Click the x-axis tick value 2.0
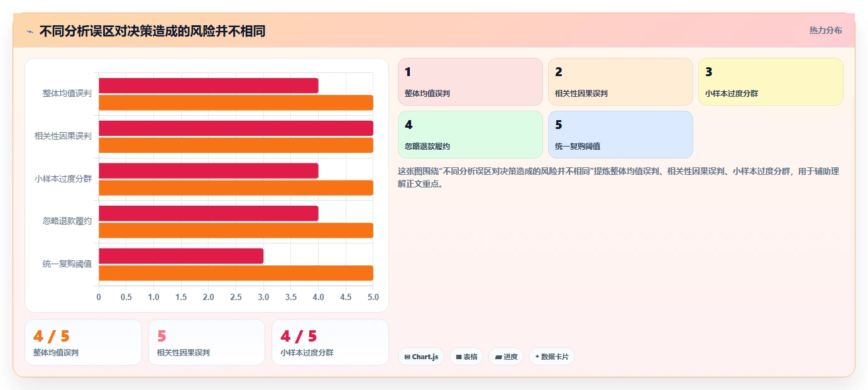This screenshot has width=868, height=390. (209, 297)
